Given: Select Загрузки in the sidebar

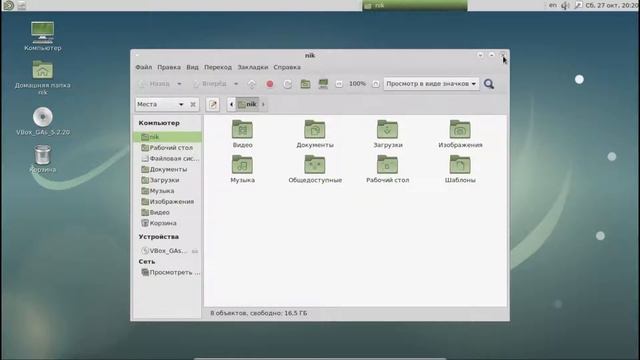Looking at the screenshot, I should [167, 180].
